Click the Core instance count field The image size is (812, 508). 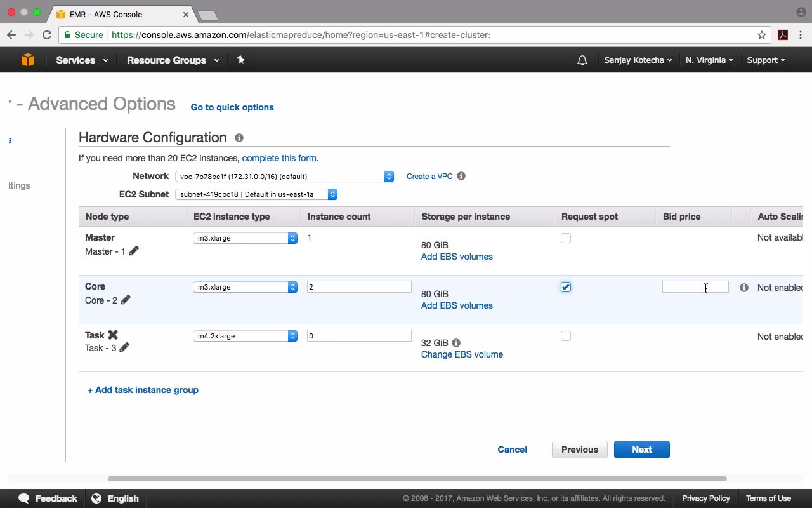coord(359,287)
